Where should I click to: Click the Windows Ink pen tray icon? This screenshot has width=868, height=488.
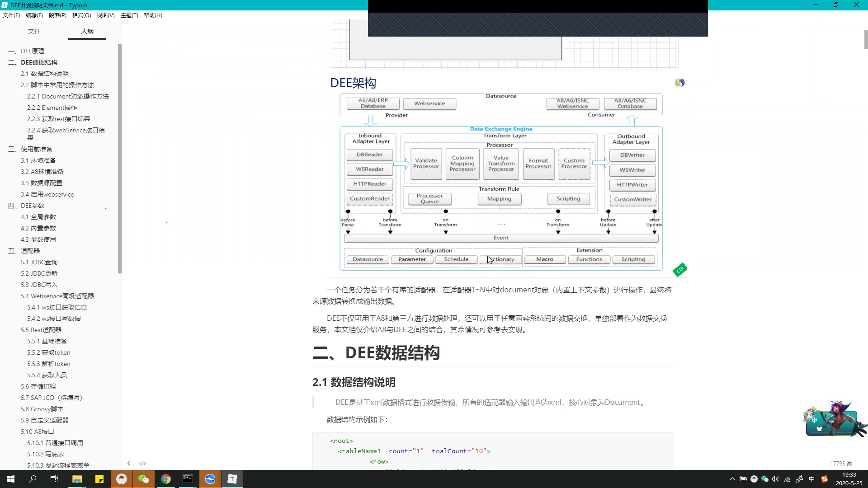tap(799, 479)
